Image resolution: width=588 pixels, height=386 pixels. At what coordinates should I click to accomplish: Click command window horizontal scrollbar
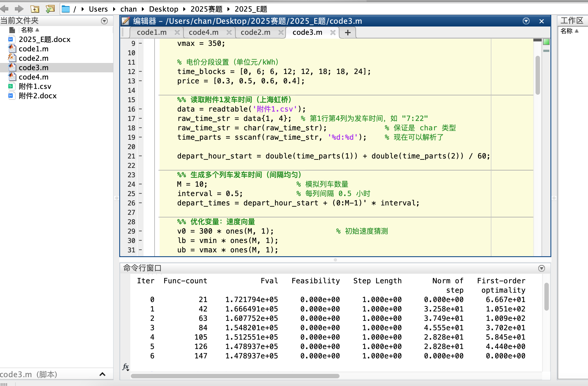tap(235, 376)
